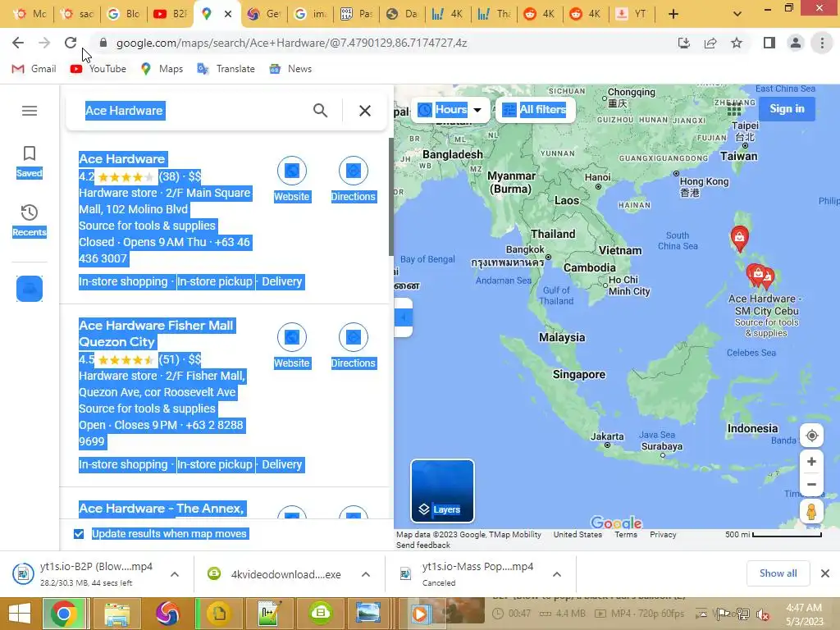The height and width of the screenshot is (630, 840).
Task: Click the Street View pegman icon
Action: point(811,512)
